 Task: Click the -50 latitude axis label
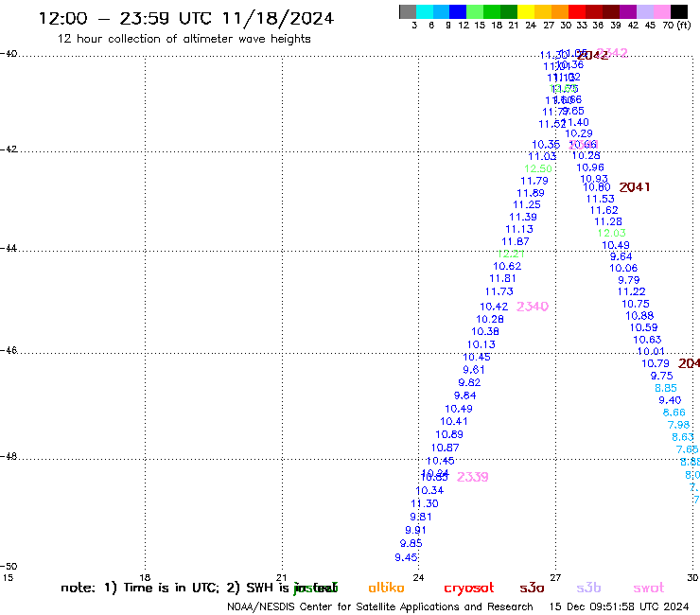[x=9, y=567]
